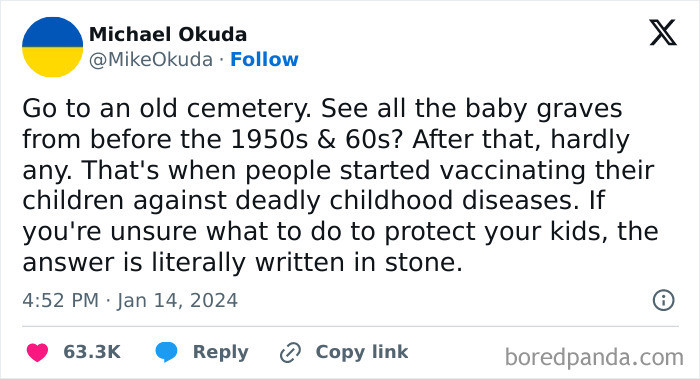
Task: Click the '1950s & 60s' tweet line
Action: [x=326, y=139]
